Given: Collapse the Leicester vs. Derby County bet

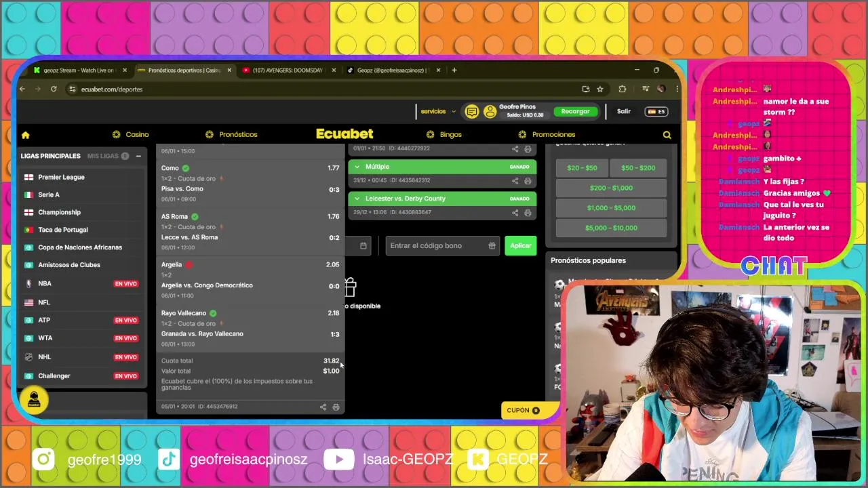Looking at the screenshot, I should point(357,199).
